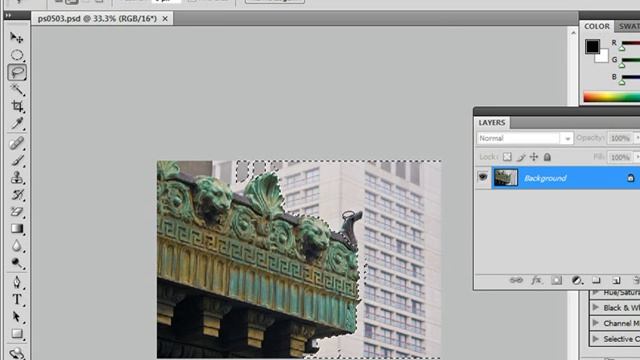
Task: Select the Move tool
Action: coord(17,38)
